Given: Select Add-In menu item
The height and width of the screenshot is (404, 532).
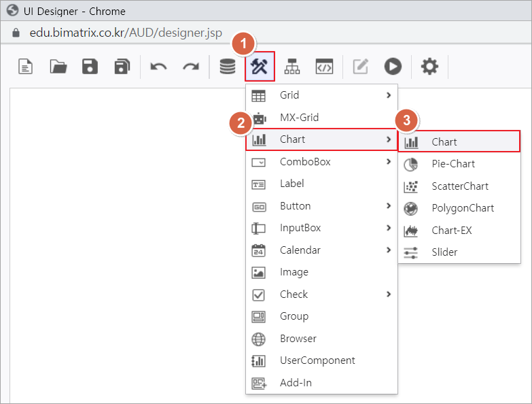Looking at the screenshot, I should pyautogui.click(x=321, y=383).
